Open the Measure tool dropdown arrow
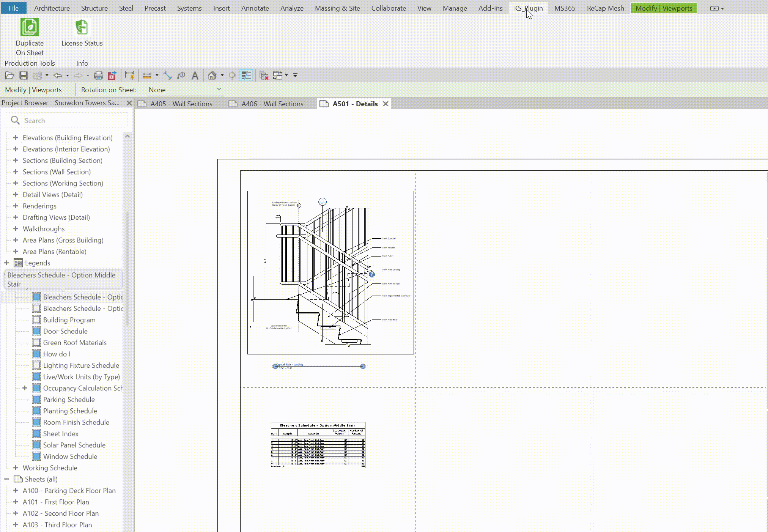Viewport: 768px width, 532px height. coord(157,75)
